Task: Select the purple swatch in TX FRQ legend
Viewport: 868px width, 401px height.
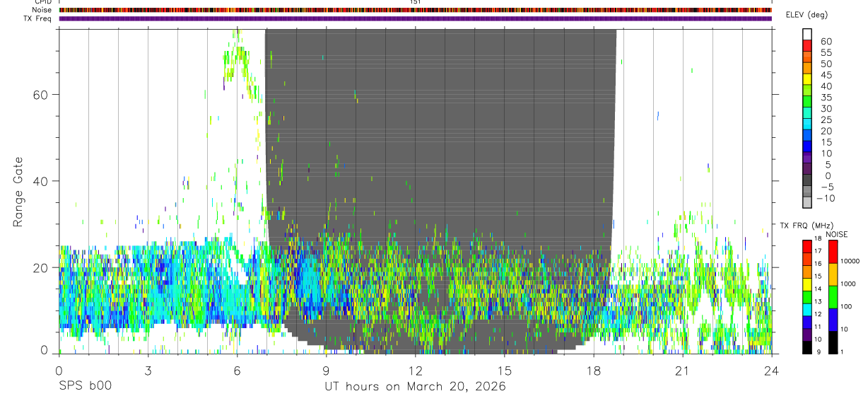Action: (x=807, y=335)
